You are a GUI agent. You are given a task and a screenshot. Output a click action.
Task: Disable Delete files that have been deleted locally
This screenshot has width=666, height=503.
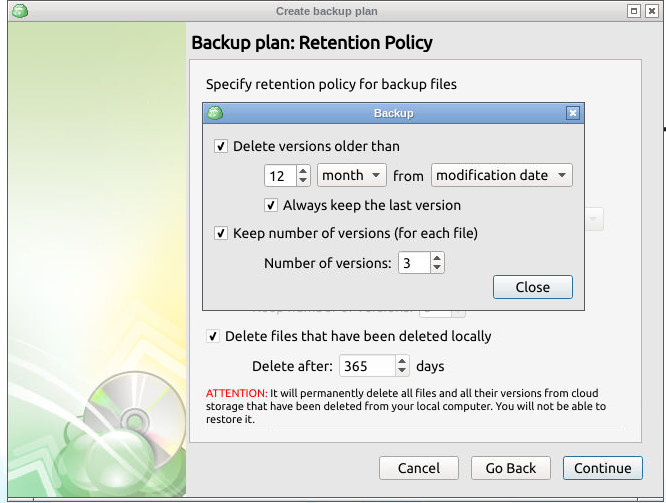[213, 336]
